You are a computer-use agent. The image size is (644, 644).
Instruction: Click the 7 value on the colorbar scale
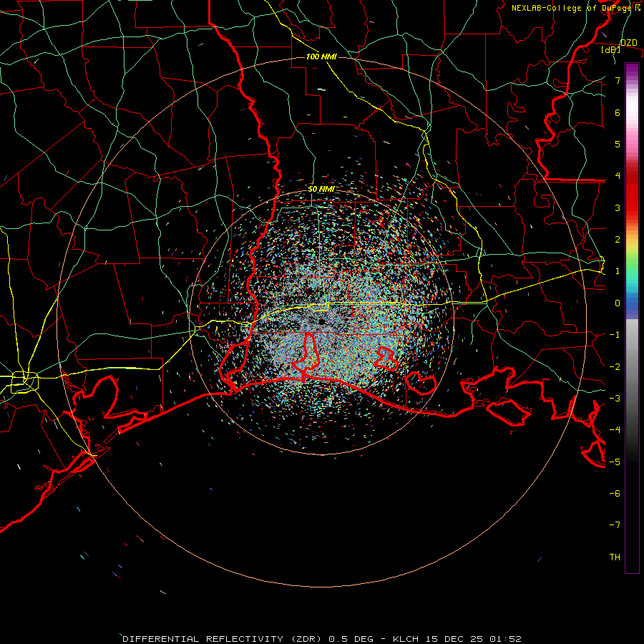pos(618,80)
